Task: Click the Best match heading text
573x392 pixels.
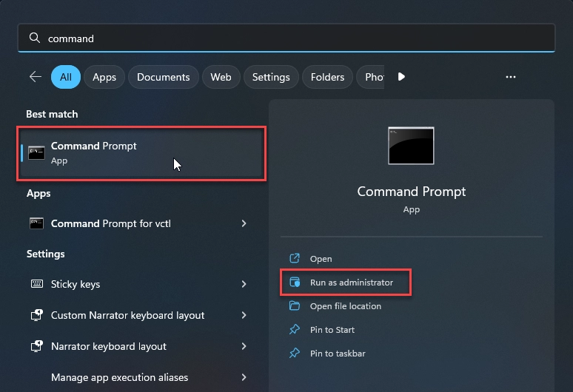Action: pyautogui.click(x=52, y=114)
